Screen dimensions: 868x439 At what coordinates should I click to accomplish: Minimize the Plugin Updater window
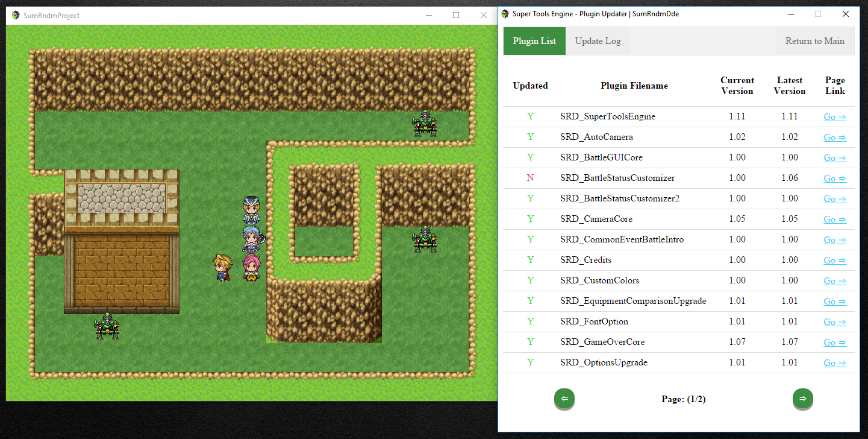(790, 14)
